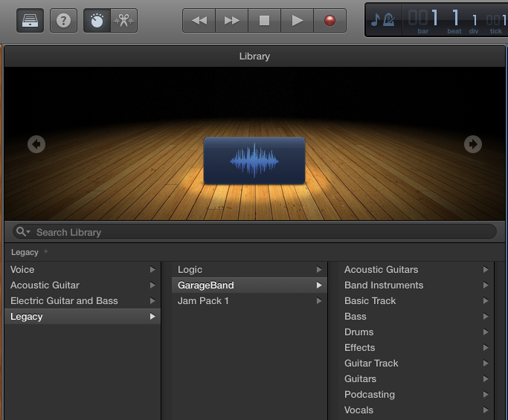This screenshot has height=420, width=508.
Task: Show previous patch with left arrow
Action: (x=36, y=144)
